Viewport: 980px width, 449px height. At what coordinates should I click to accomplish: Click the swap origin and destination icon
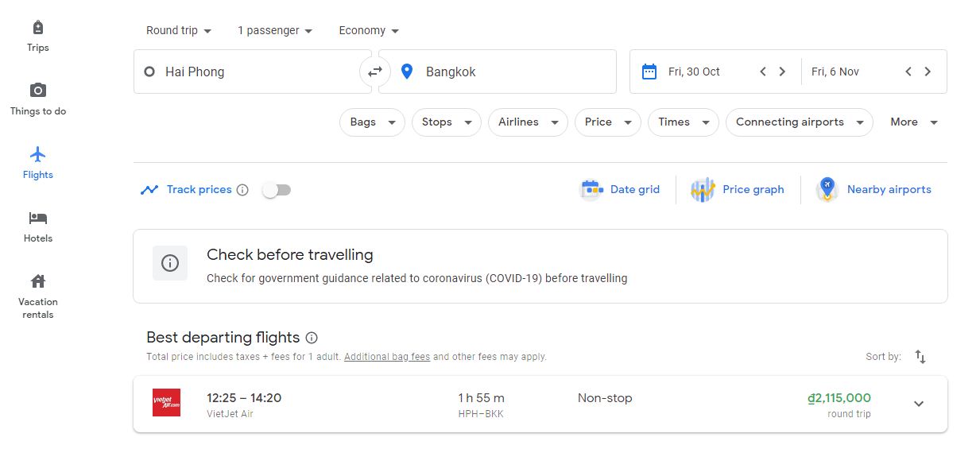tap(375, 72)
